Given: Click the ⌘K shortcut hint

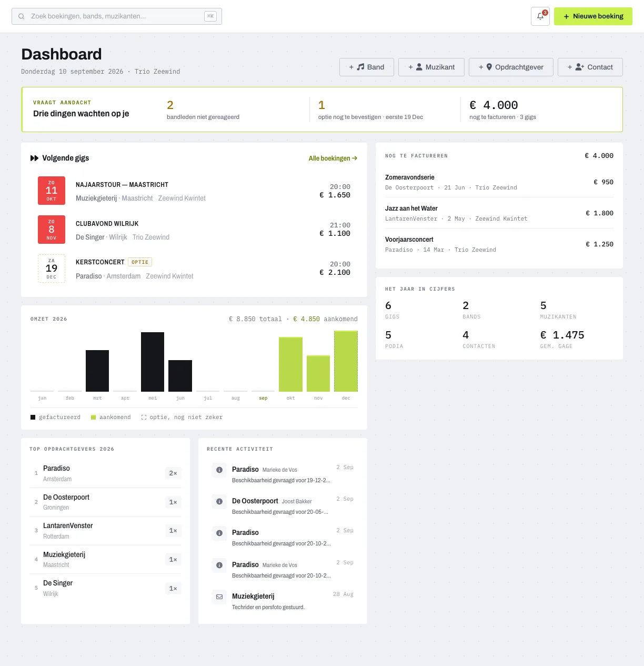Looking at the screenshot, I should (x=210, y=16).
